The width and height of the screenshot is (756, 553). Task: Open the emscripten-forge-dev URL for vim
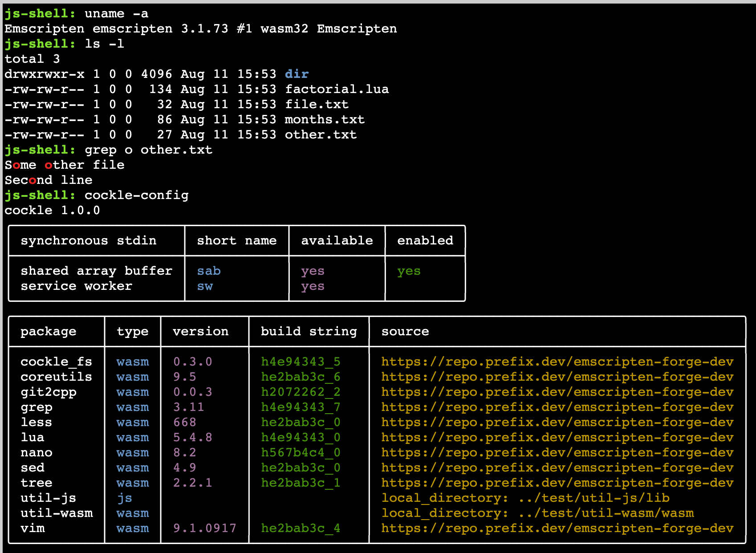(557, 529)
